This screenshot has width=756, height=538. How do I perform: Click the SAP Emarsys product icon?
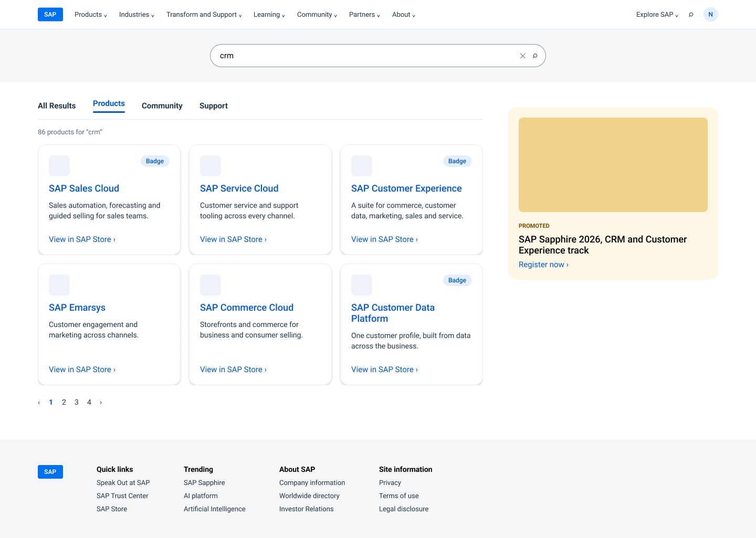(59, 285)
